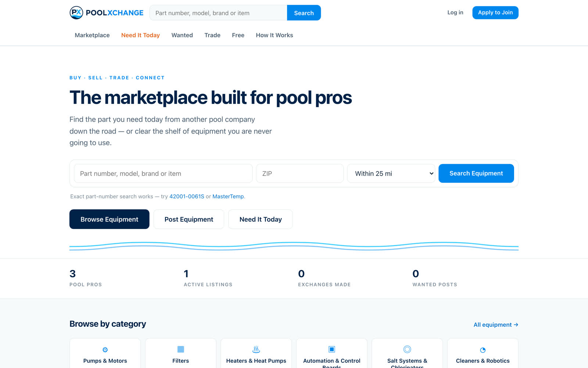Open the Pumps & Motors category label

(105, 361)
